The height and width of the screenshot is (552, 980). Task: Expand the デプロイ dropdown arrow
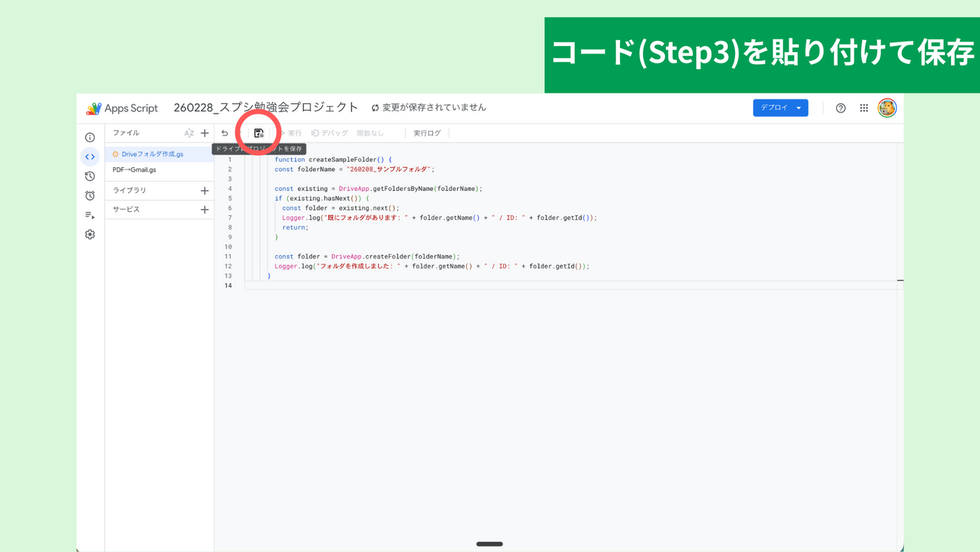click(x=799, y=108)
